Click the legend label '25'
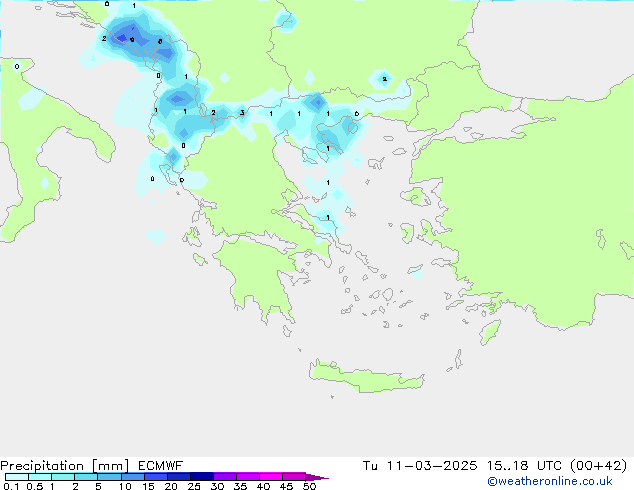This screenshot has width=634, height=490. point(194,486)
